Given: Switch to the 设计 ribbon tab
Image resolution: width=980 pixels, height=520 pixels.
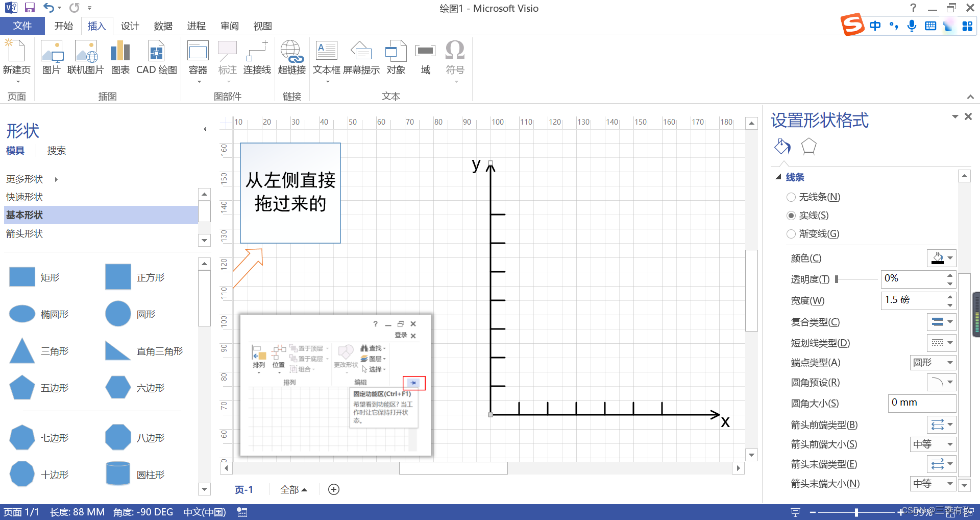Looking at the screenshot, I should 130,26.
